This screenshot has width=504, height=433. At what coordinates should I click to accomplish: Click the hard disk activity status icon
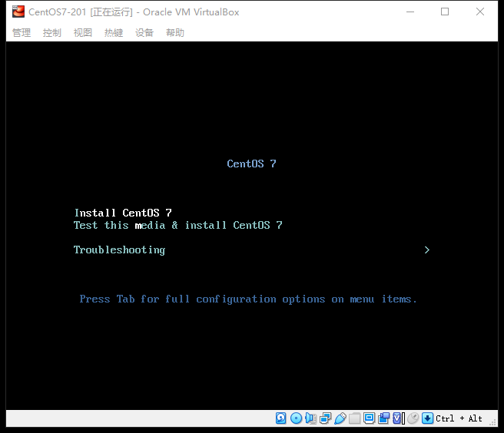pyautogui.click(x=281, y=418)
